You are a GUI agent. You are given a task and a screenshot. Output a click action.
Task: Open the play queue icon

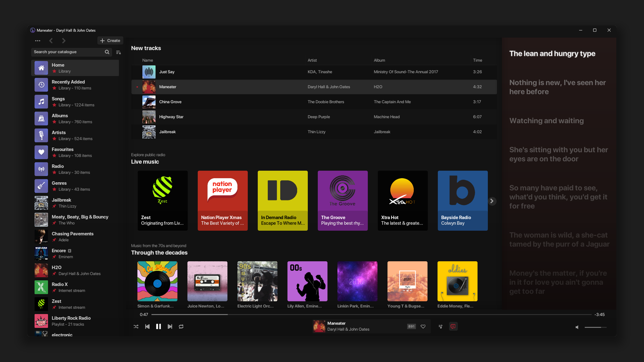tap(440, 326)
